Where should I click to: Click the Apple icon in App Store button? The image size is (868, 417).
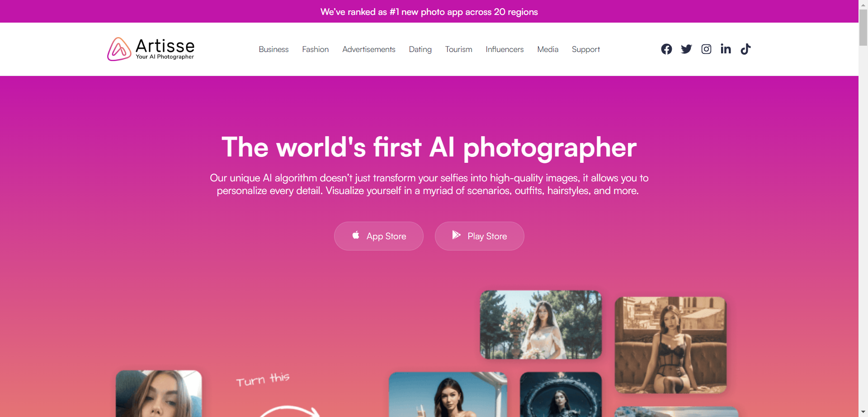356,235
